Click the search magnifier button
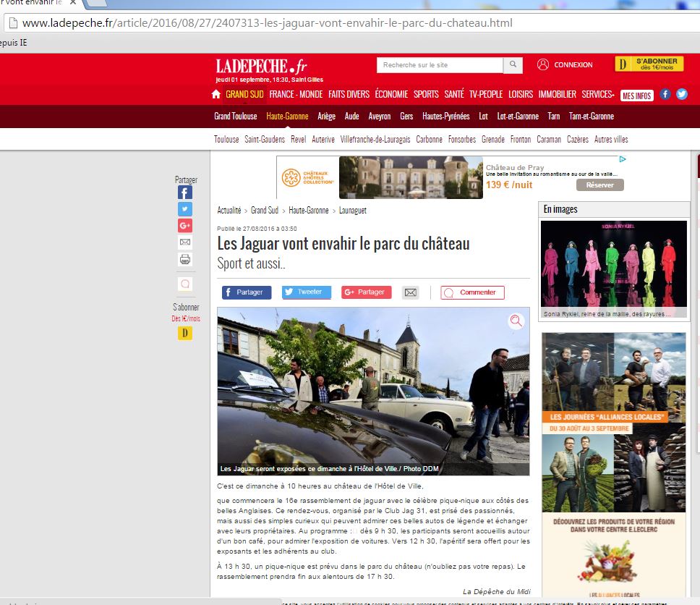Screen dimensions: 700x605 [x=513, y=65]
